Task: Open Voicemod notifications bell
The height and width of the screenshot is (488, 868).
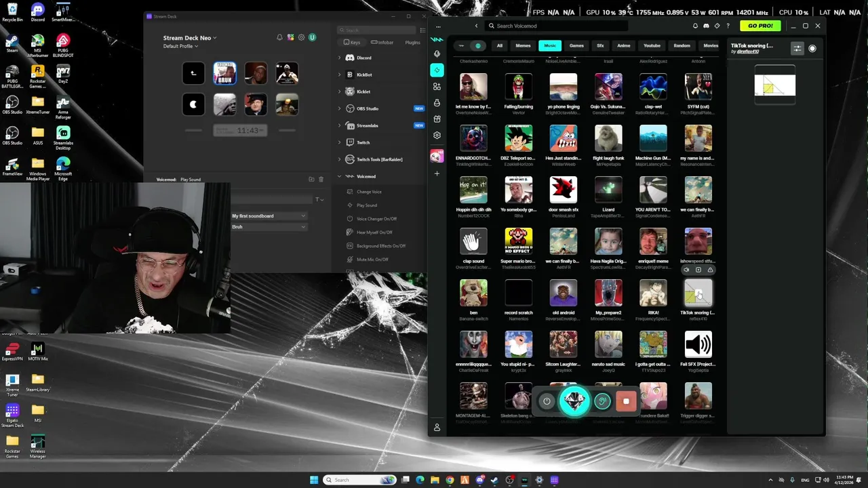Action: click(695, 26)
